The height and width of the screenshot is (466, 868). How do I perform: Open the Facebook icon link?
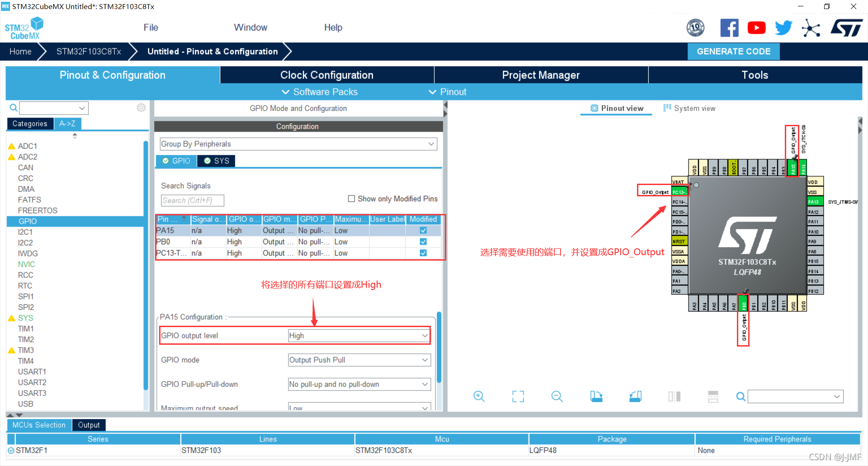(729, 28)
